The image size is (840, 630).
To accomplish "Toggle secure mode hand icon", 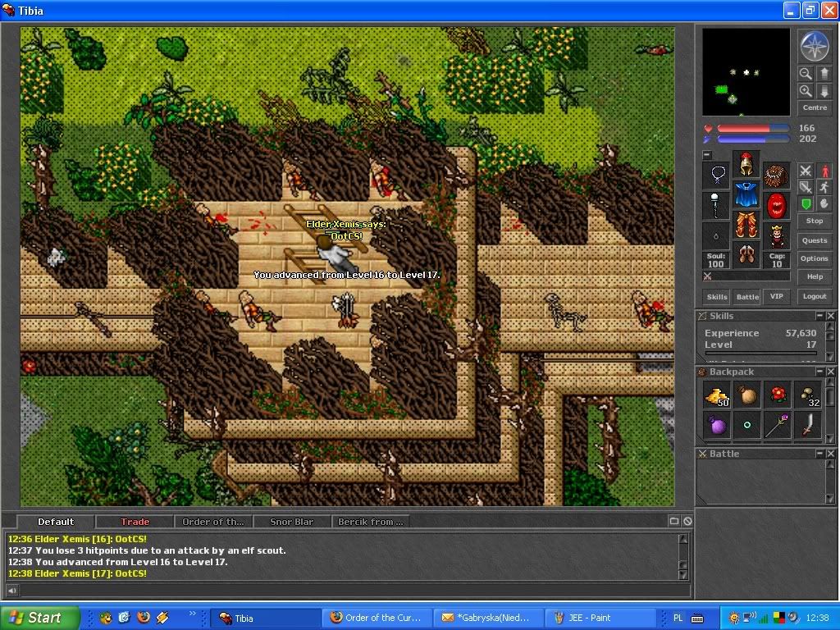I will click(824, 204).
